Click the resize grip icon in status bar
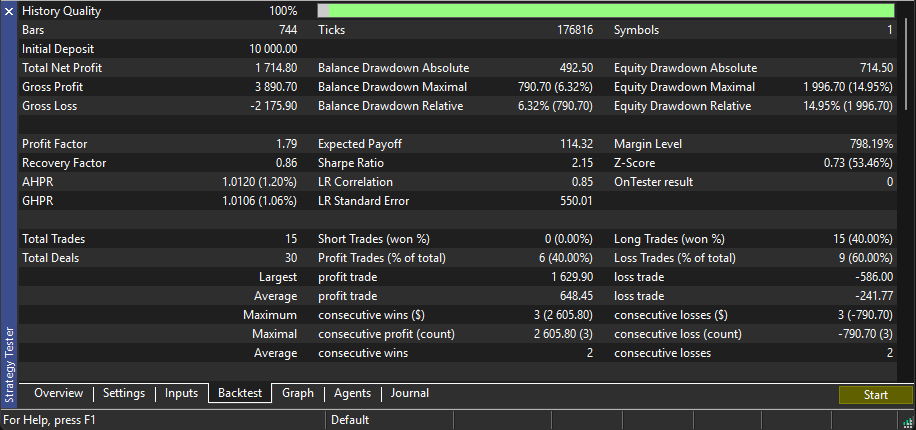 click(909, 421)
